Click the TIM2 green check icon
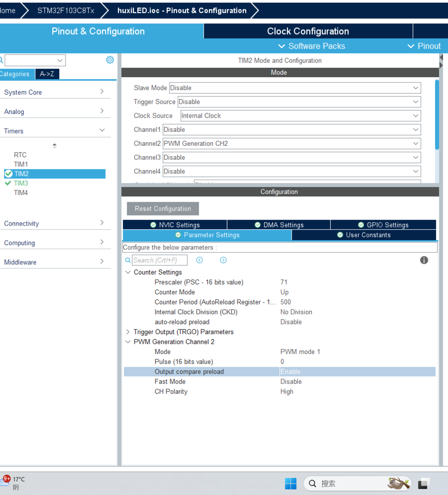 pyautogui.click(x=9, y=174)
